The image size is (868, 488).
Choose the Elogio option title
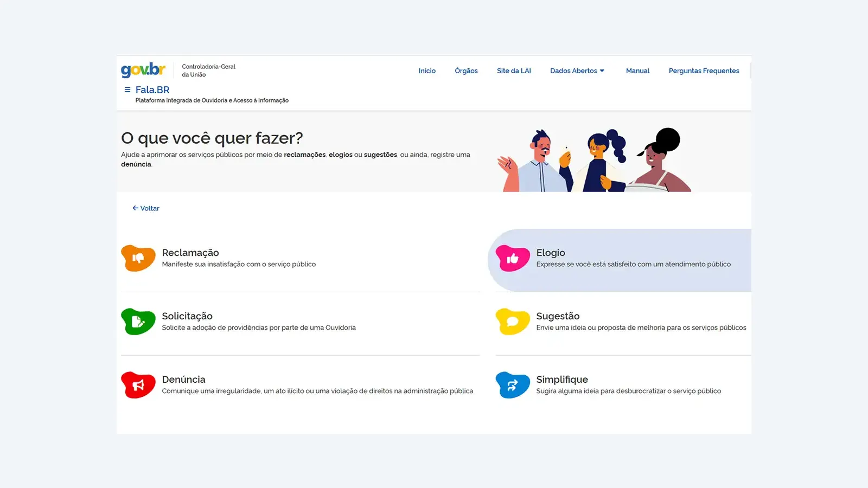pyautogui.click(x=551, y=253)
